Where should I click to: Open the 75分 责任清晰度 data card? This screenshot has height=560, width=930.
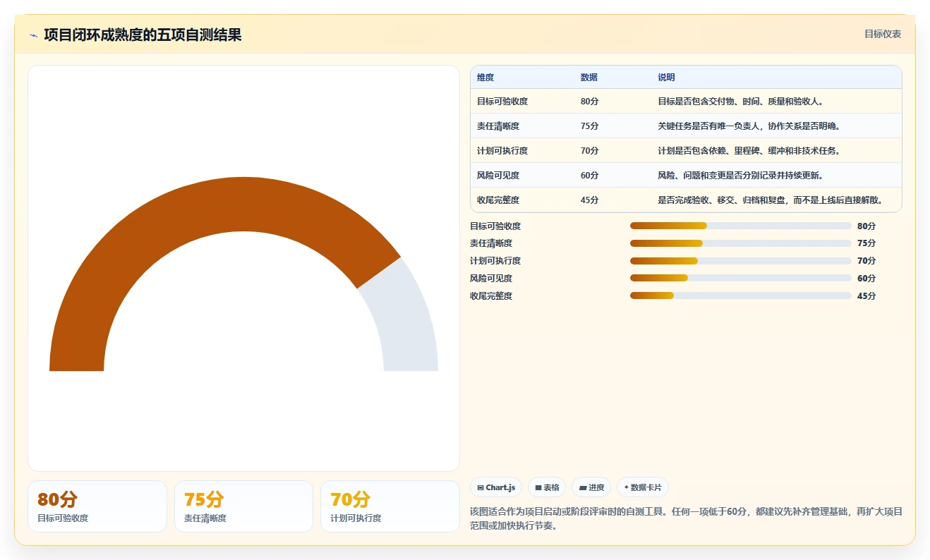[243, 506]
